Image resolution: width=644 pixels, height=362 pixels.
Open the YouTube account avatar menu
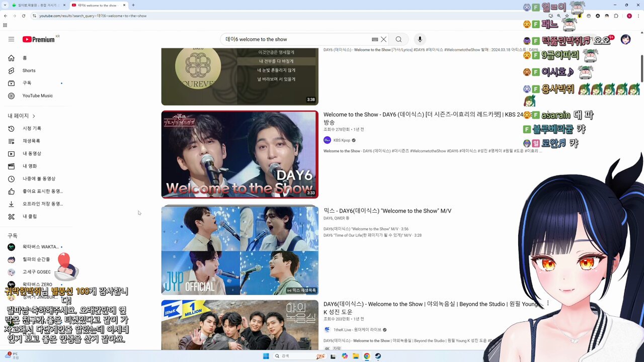coord(625,39)
